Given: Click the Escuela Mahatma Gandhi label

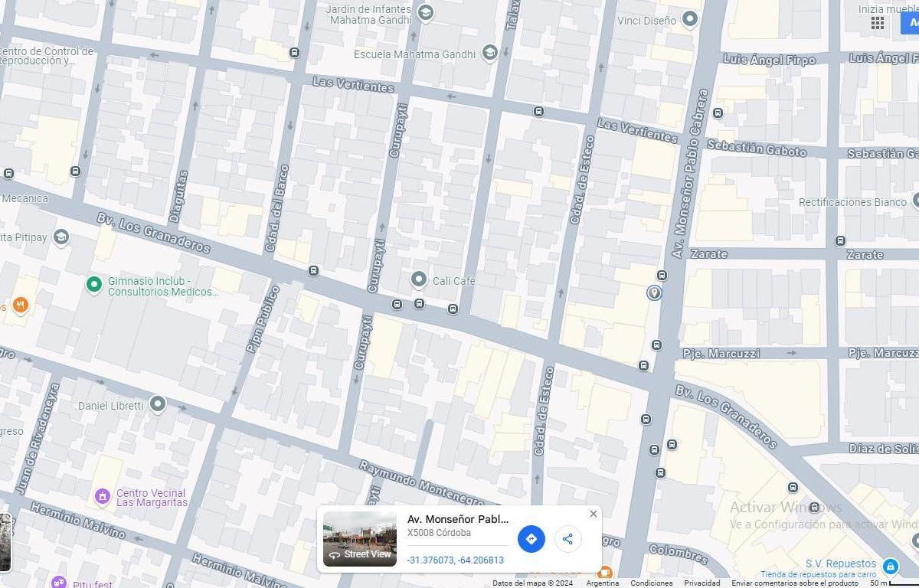Looking at the screenshot, I should click(x=414, y=54).
